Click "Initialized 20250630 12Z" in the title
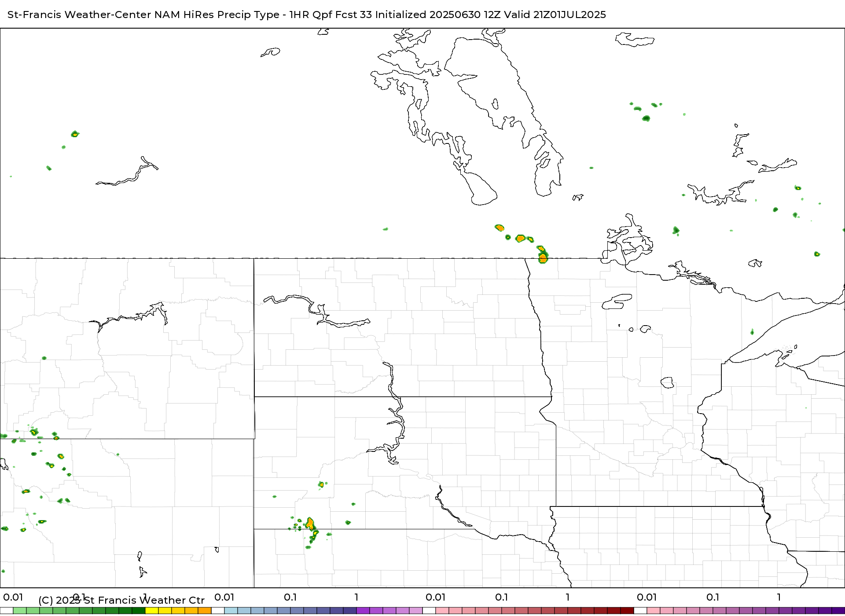Viewport: 845px width, 616px height. tap(438, 15)
